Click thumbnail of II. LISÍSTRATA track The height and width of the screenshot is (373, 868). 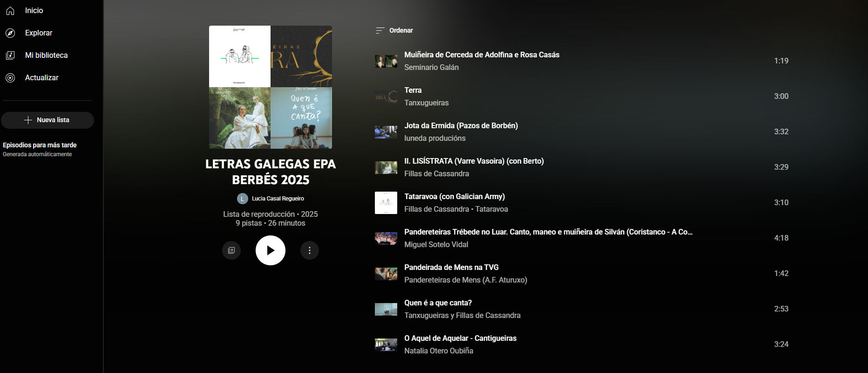[386, 167]
